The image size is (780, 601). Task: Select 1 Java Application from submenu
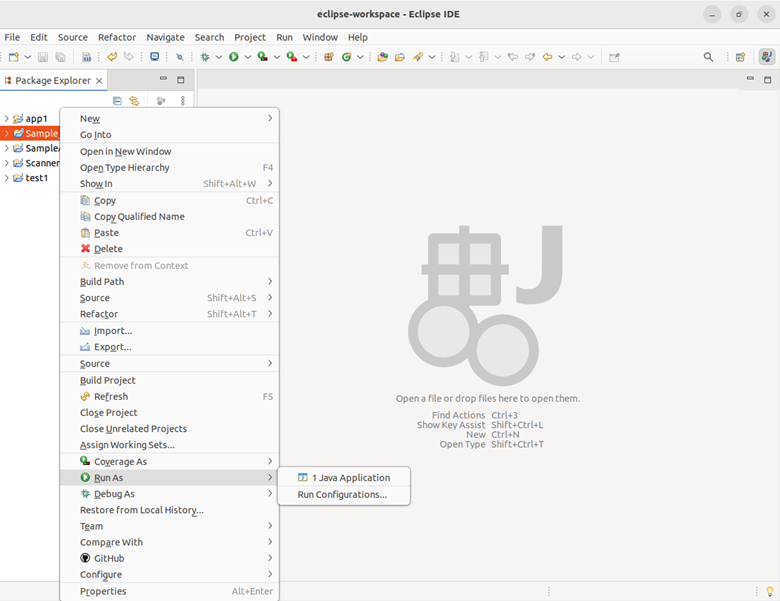pos(350,478)
